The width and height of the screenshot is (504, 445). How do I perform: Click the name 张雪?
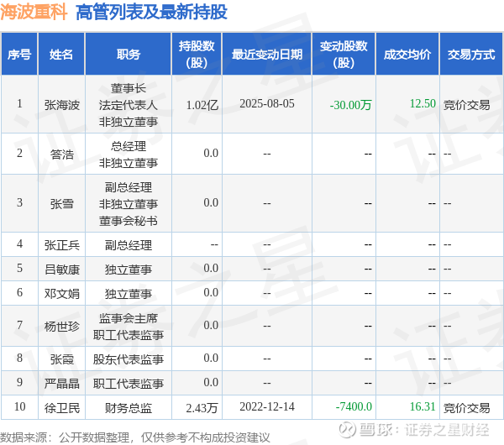point(61,204)
